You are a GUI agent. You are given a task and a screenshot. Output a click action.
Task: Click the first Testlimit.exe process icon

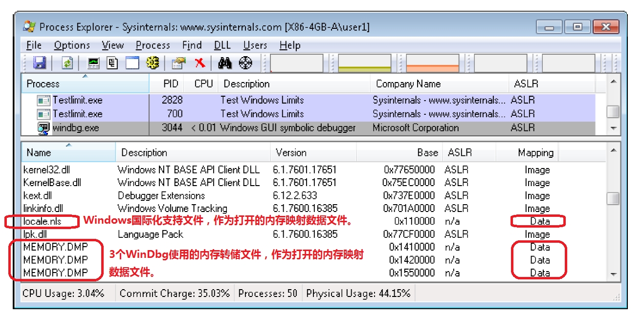coord(44,100)
